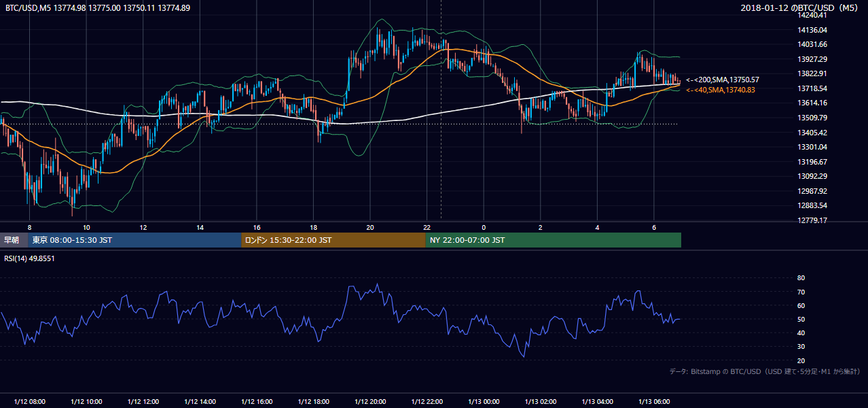Click the Bitstamp data source attribution text

click(x=765, y=371)
